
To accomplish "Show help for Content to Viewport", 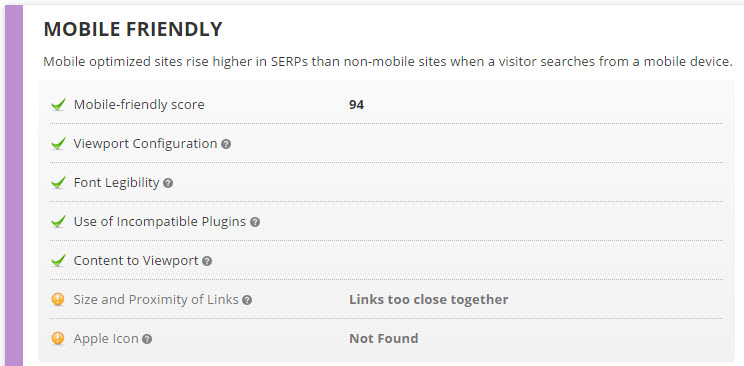I will click(207, 261).
